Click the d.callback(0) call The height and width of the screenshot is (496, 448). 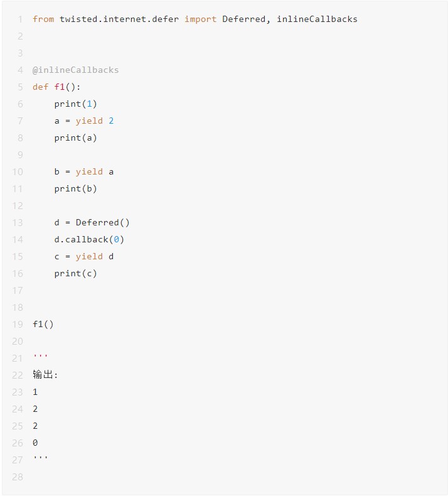[x=89, y=239]
